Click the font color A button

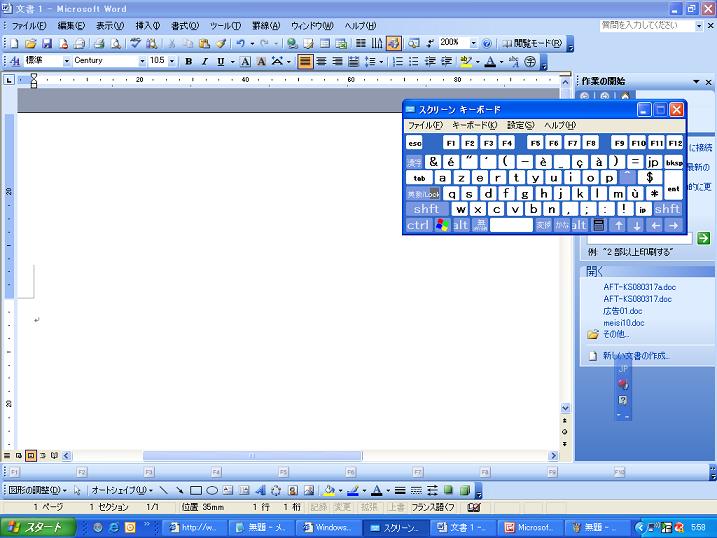490,61
